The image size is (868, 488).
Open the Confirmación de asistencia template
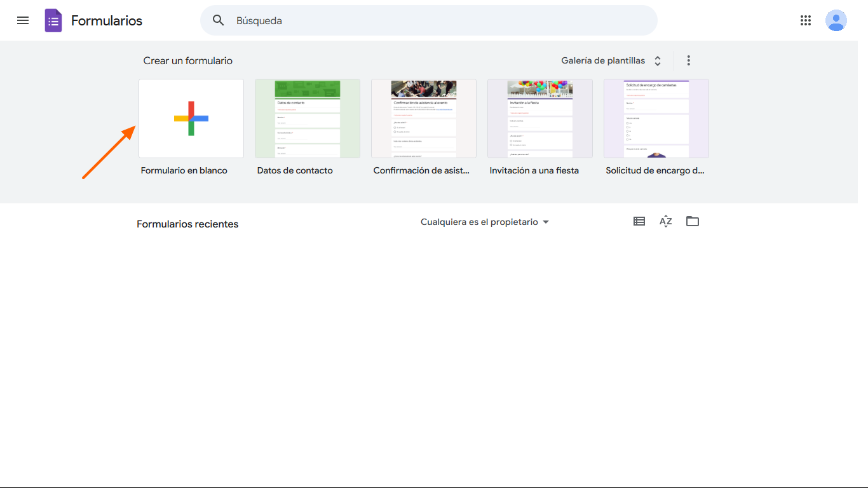coord(423,118)
